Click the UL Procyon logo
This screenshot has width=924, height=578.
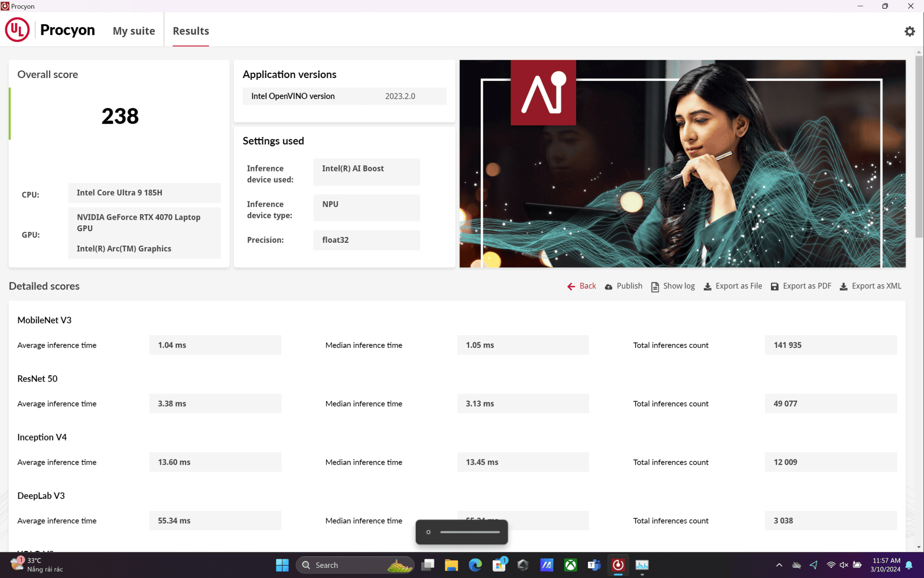pyautogui.click(x=50, y=30)
